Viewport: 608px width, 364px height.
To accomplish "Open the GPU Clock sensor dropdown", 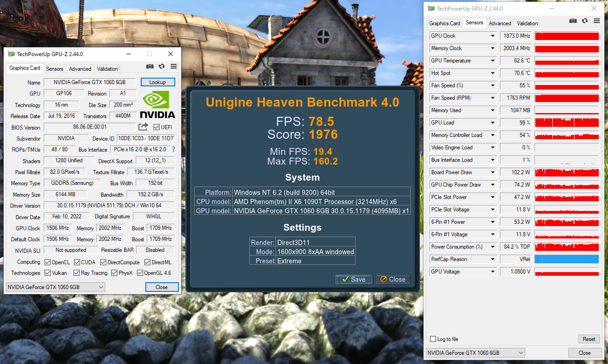I will point(493,36).
